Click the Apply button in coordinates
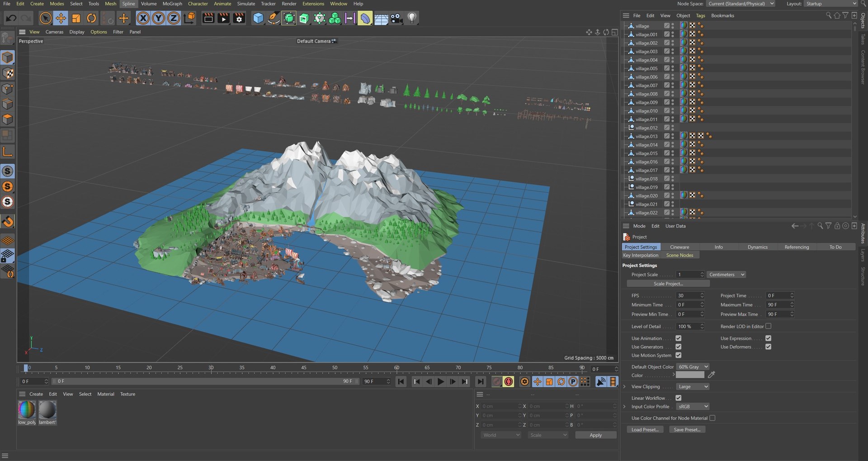This screenshot has width=868, height=461. click(595, 435)
